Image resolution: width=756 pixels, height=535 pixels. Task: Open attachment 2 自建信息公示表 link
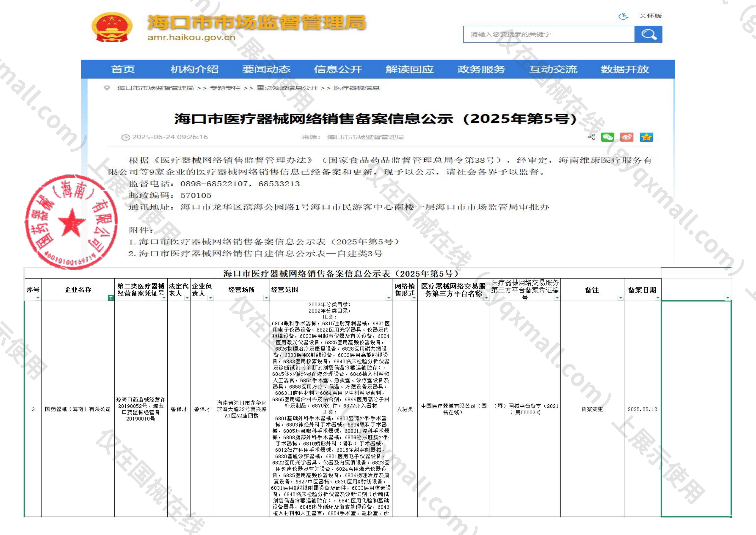(x=256, y=253)
